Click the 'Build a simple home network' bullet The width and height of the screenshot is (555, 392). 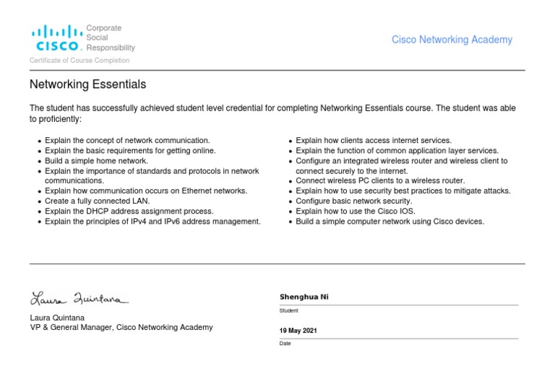click(96, 161)
